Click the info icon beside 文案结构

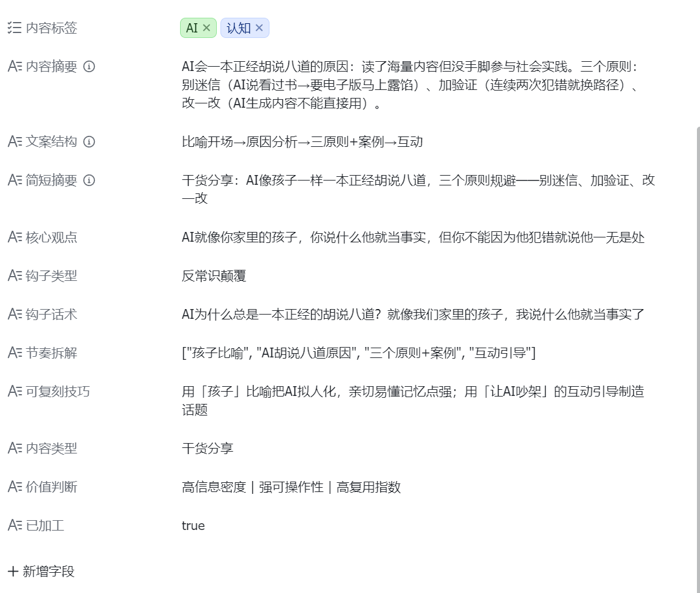(89, 142)
